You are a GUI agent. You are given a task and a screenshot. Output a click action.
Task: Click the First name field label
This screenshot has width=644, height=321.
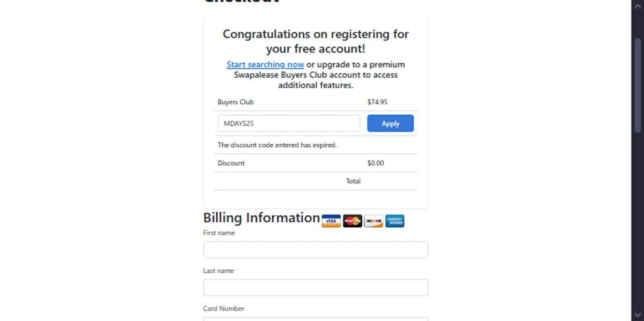(x=219, y=233)
